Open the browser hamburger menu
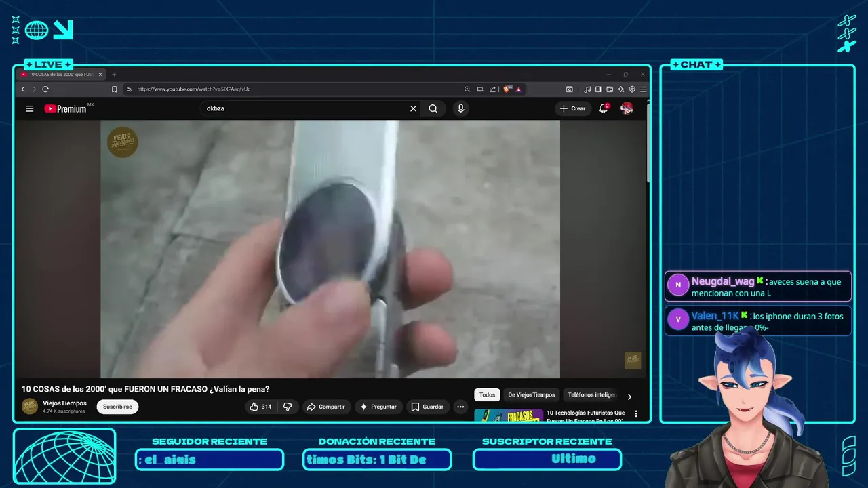 [643, 89]
